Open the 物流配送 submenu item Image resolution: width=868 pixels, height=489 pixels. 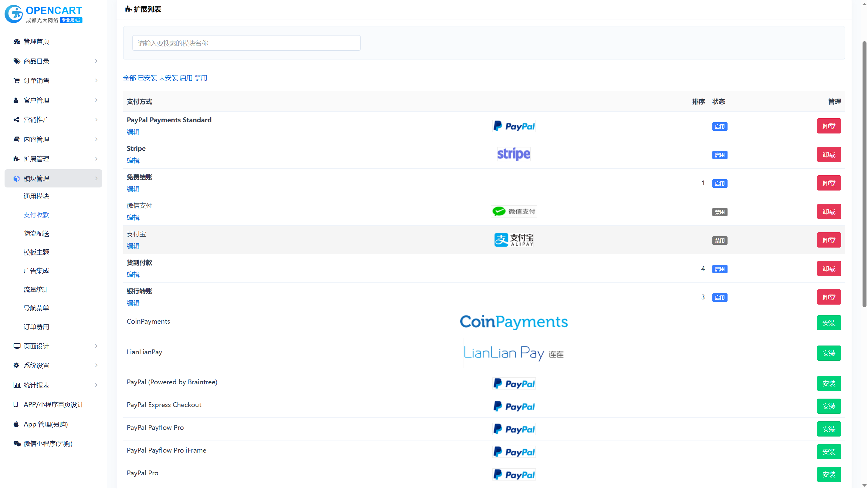(x=36, y=234)
